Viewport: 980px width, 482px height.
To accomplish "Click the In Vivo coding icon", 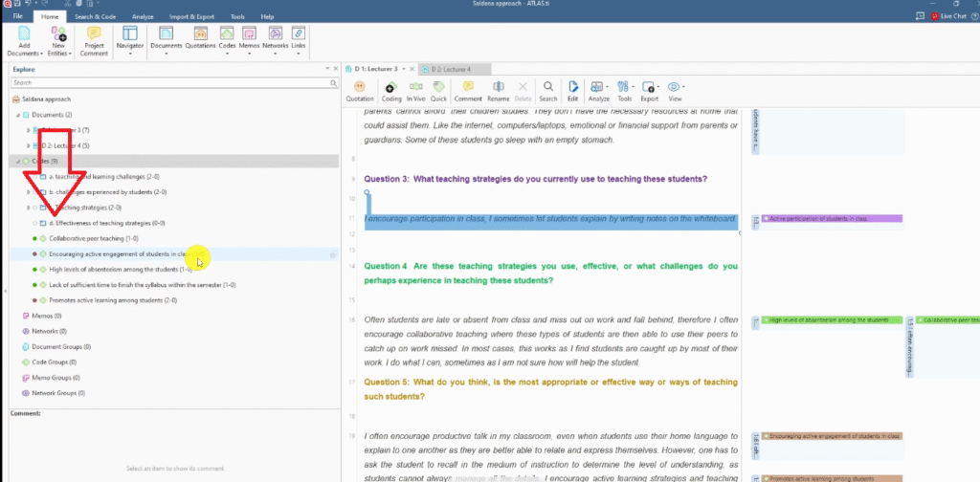I will click(x=416, y=90).
